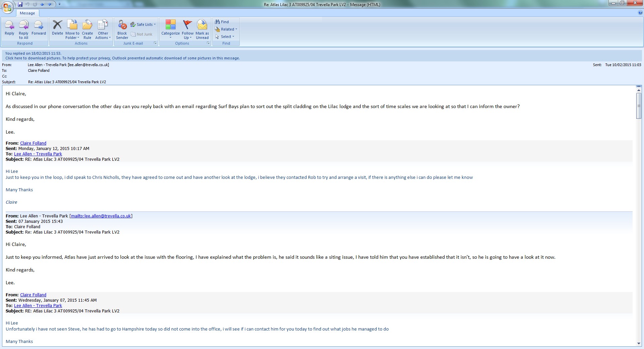644x349 pixels.
Task: Click scrollbar down arrow in message body
Action: tap(639, 343)
